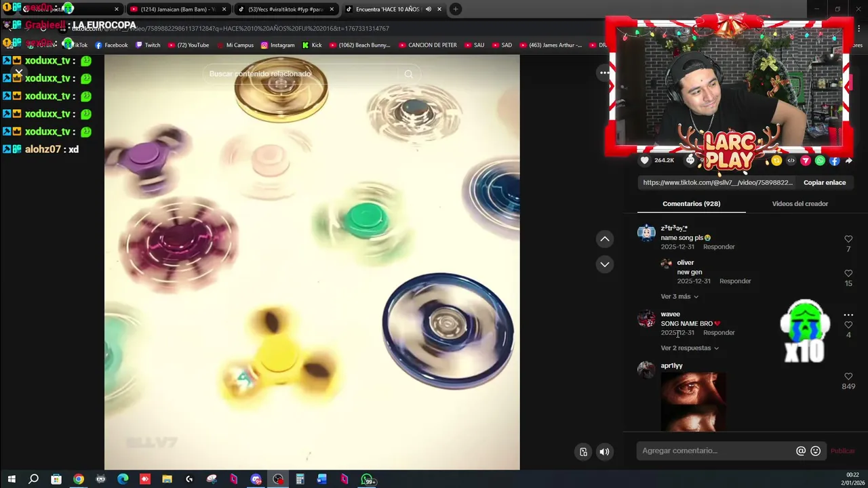Open more share options arrow
Screen dimensions: 868x488
pos(848,161)
